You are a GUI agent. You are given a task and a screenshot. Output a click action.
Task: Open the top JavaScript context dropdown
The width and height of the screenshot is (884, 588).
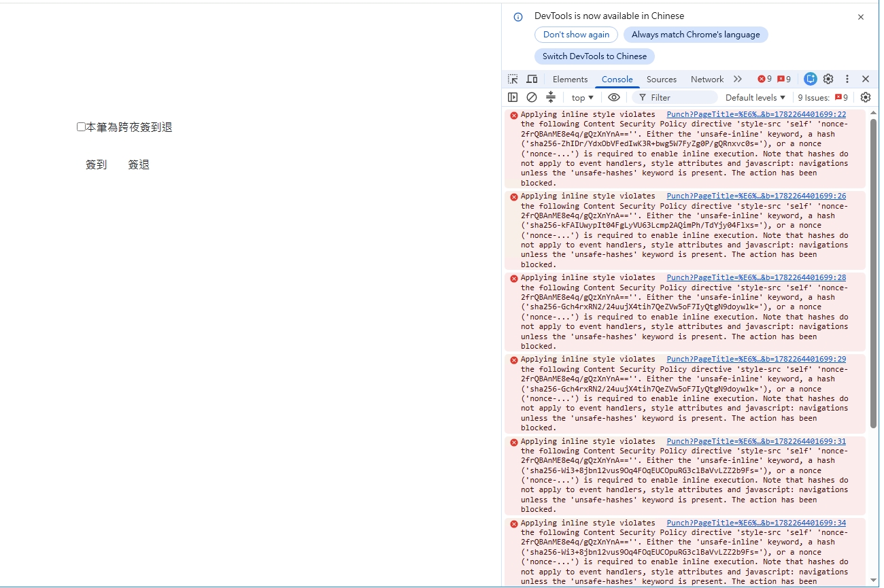[583, 98]
